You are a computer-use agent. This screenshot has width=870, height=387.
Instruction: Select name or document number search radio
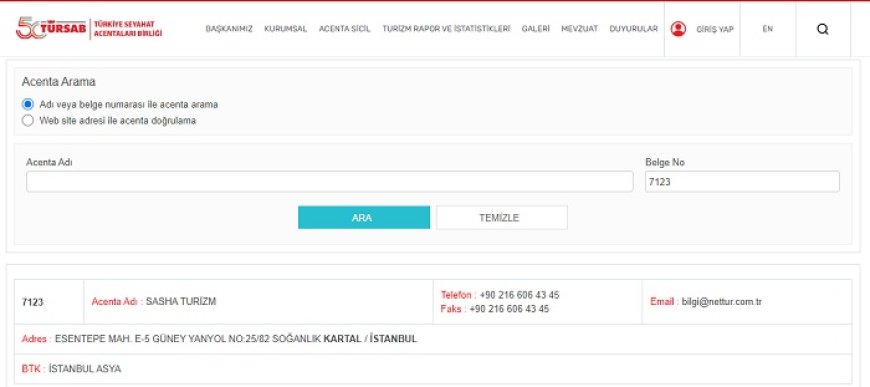[28, 104]
